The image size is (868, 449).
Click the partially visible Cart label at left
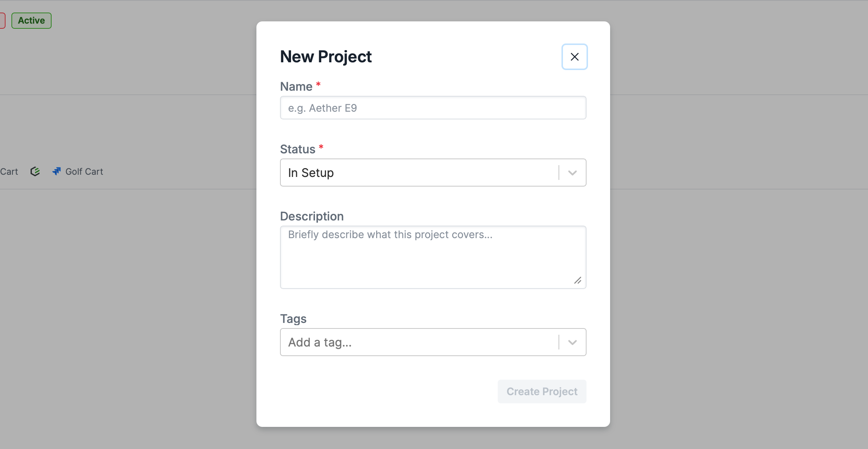click(9, 171)
